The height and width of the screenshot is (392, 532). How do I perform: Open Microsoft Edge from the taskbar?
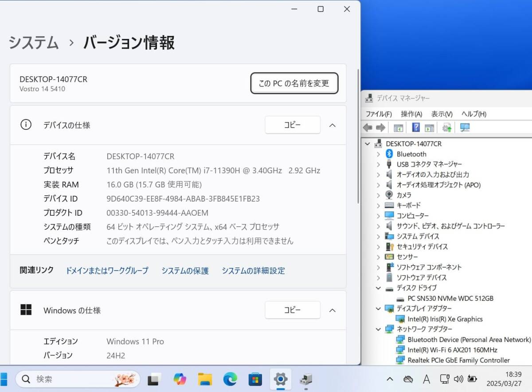[230, 379]
